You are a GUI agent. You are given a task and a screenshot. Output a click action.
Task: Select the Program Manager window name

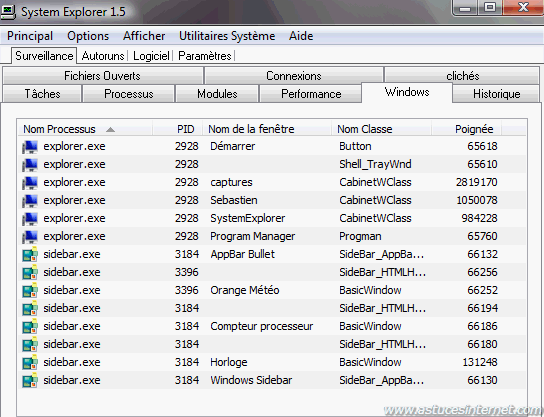[253, 237]
